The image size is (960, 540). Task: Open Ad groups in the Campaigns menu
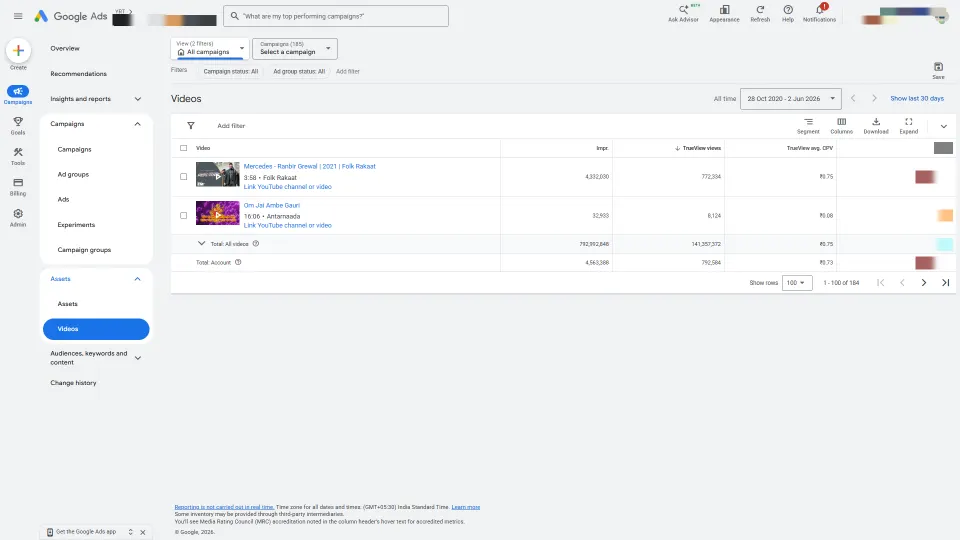(x=73, y=174)
